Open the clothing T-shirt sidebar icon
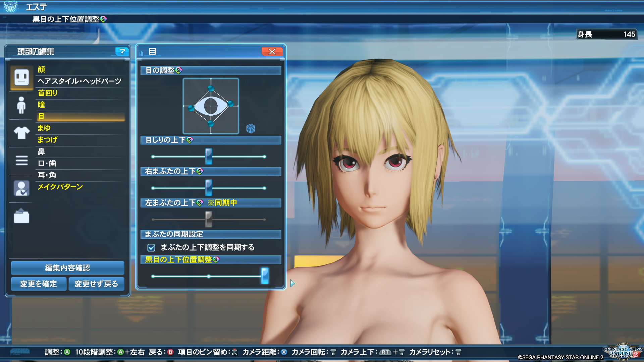644x362 pixels. (21, 133)
